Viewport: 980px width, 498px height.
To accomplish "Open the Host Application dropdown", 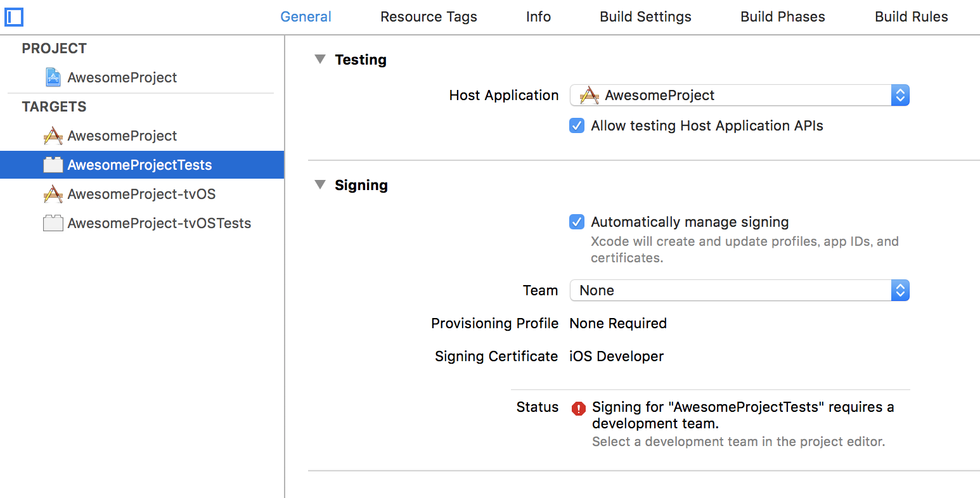I will tap(900, 95).
